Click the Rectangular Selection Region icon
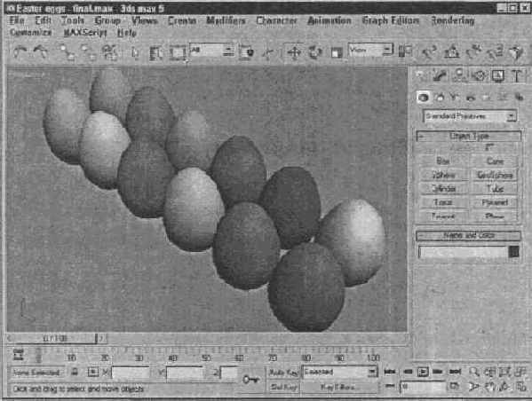 click(178, 52)
